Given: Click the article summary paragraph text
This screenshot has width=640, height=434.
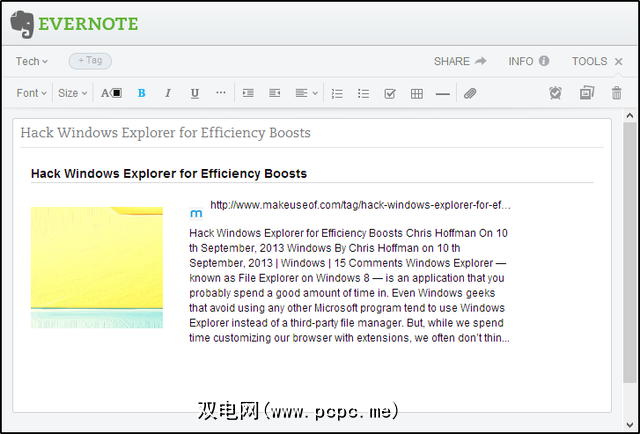Looking at the screenshot, I should (349, 285).
